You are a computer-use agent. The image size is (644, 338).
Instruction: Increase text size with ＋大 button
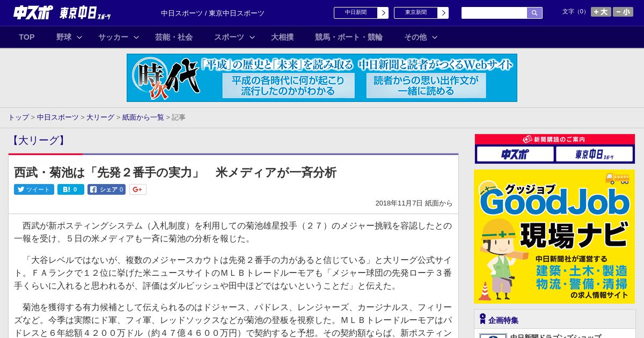coord(601,12)
